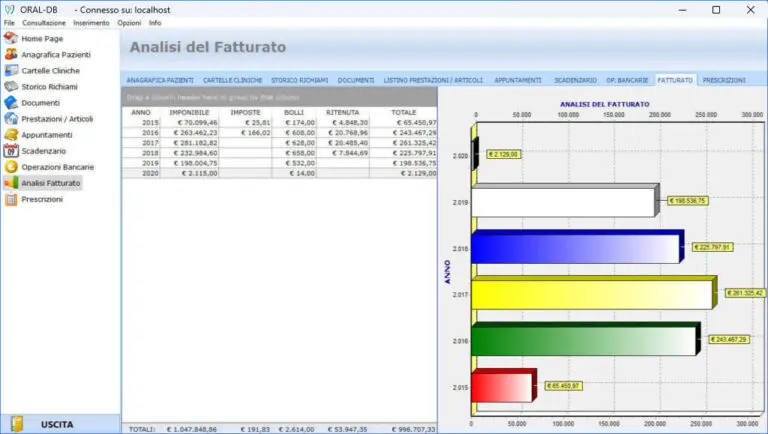Open the Documenti sidebar icon

click(11, 102)
